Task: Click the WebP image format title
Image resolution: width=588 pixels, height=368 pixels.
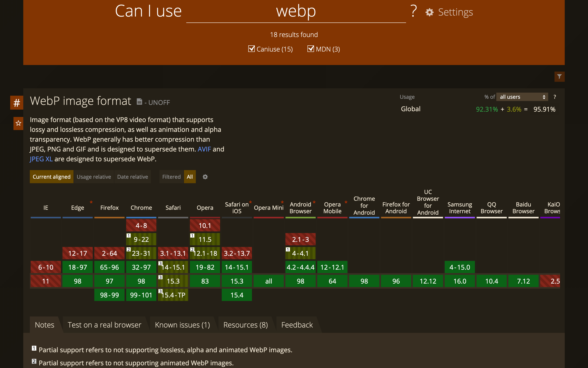Action: coord(80,101)
